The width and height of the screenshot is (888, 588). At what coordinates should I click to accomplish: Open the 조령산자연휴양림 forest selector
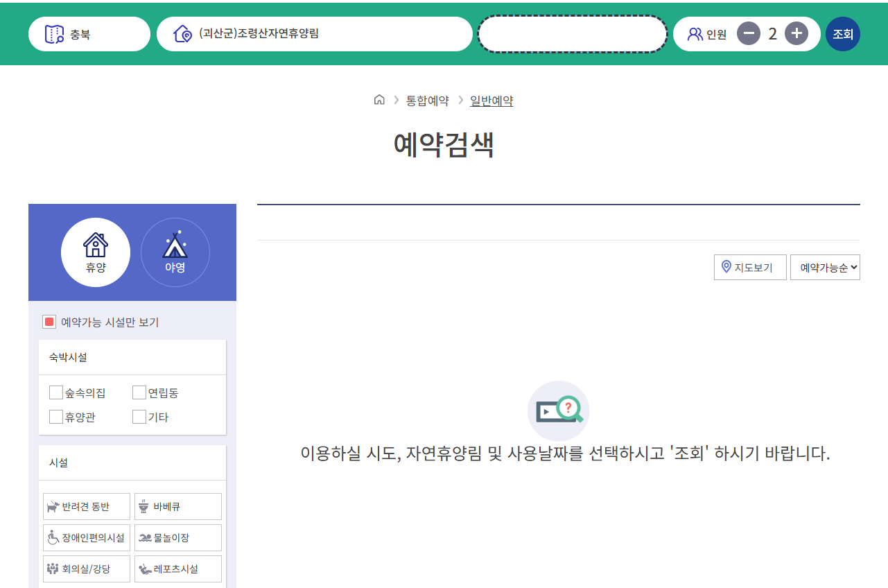315,34
